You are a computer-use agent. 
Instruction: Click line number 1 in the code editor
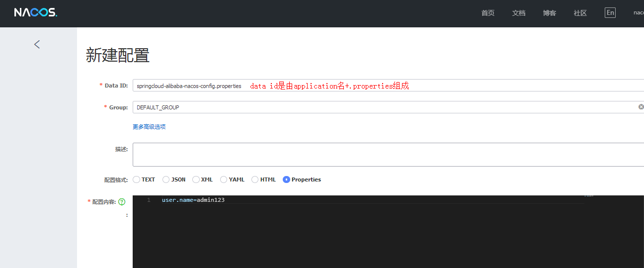click(149, 200)
